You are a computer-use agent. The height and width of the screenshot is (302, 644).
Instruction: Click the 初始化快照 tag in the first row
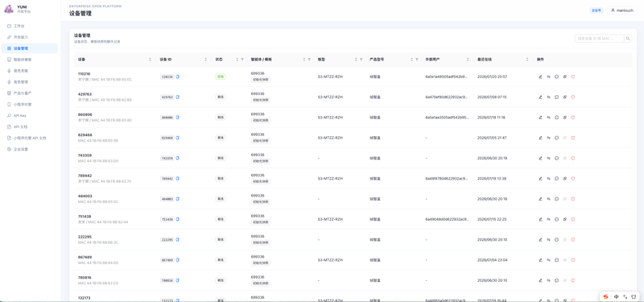pos(260,80)
